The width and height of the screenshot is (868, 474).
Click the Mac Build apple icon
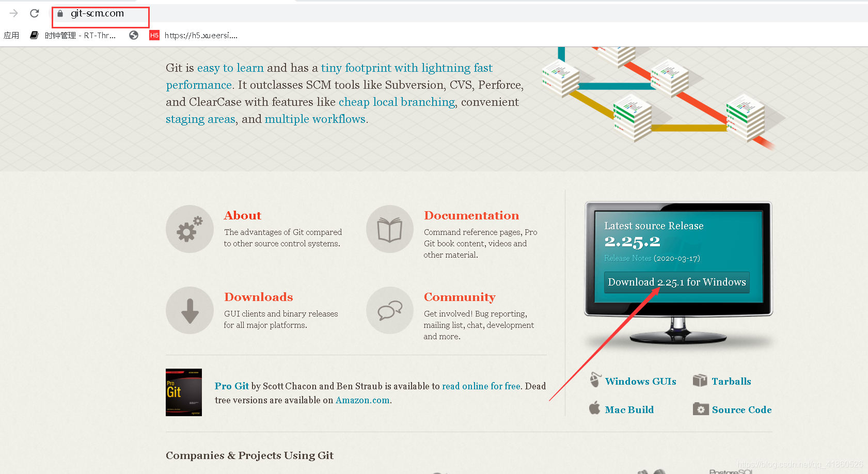[x=594, y=408]
